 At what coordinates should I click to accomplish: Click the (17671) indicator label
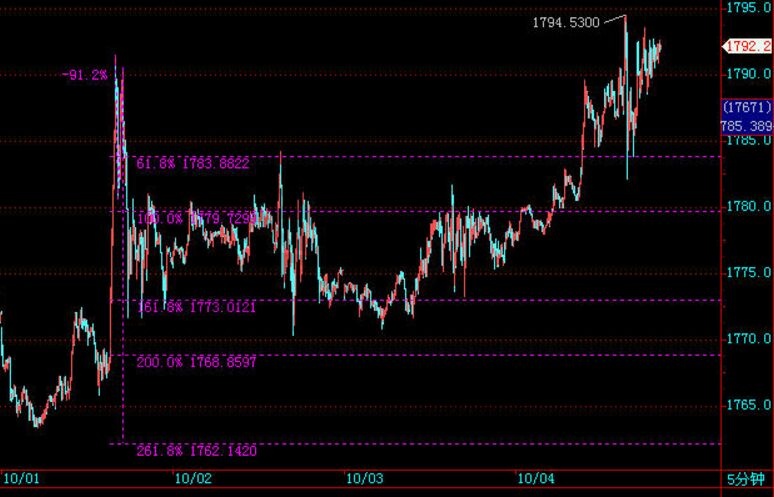[x=746, y=106]
